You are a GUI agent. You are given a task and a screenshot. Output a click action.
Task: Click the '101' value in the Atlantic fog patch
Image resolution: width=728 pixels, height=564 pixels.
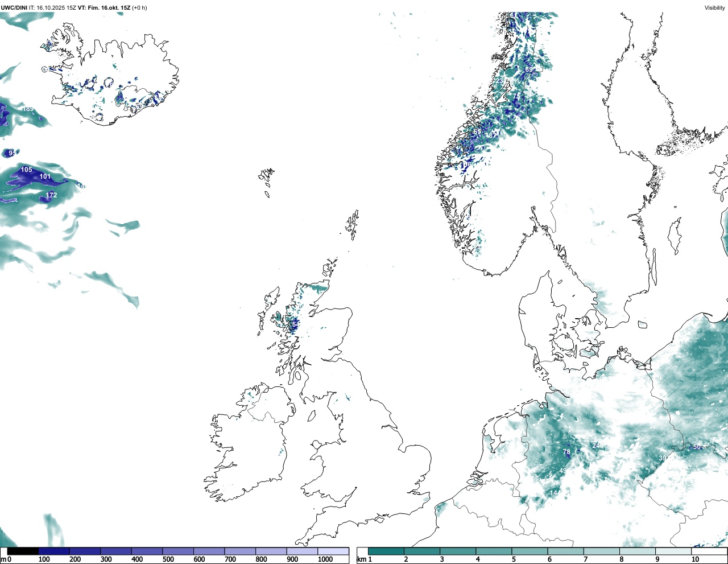tap(45, 176)
